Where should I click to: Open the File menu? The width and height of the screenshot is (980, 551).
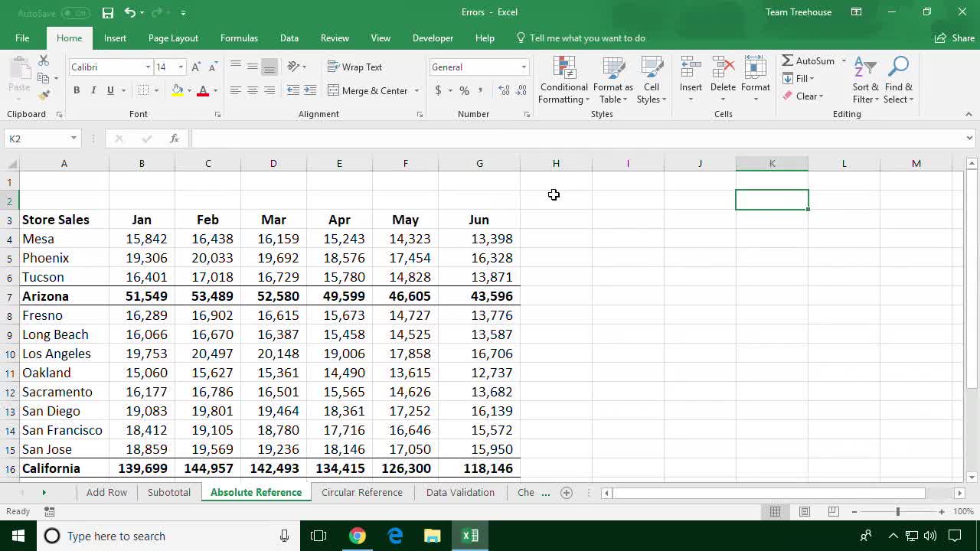click(22, 38)
